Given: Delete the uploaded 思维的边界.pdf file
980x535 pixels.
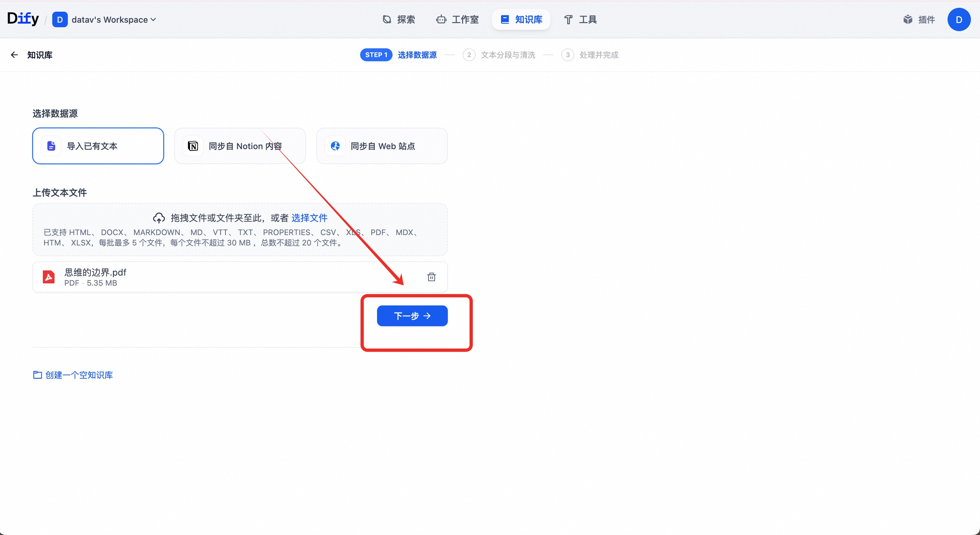Looking at the screenshot, I should click(431, 277).
